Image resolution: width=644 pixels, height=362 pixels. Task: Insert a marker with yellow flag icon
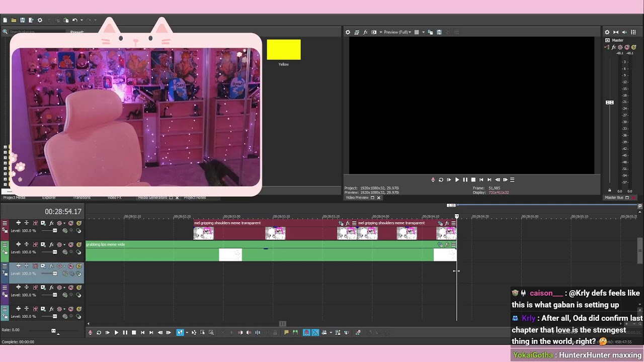click(286, 332)
